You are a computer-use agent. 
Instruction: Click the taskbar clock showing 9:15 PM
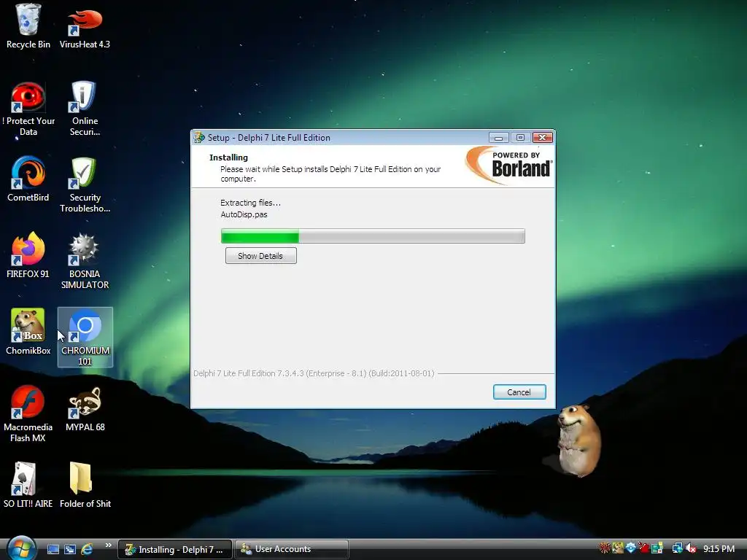coord(719,548)
